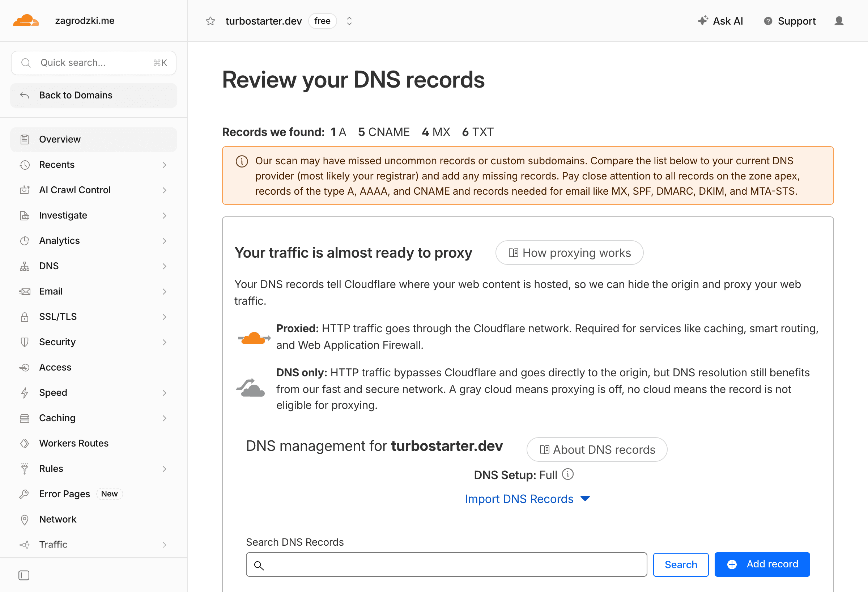Click the Error Pages wrench icon
The image size is (868, 592).
pyautogui.click(x=25, y=494)
